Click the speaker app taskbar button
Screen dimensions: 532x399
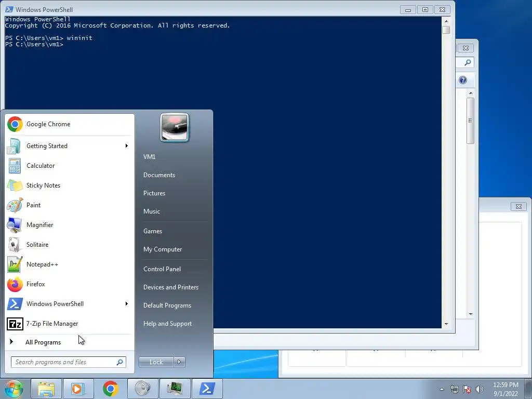click(142, 389)
